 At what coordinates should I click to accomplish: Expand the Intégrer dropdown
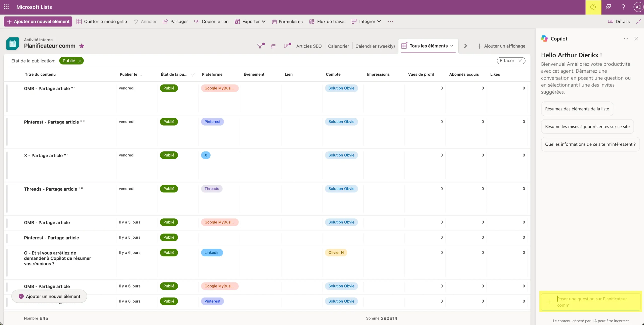366,21
